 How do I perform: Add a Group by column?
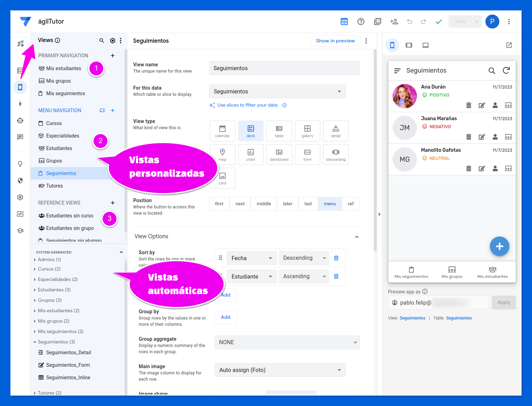point(226,317)
